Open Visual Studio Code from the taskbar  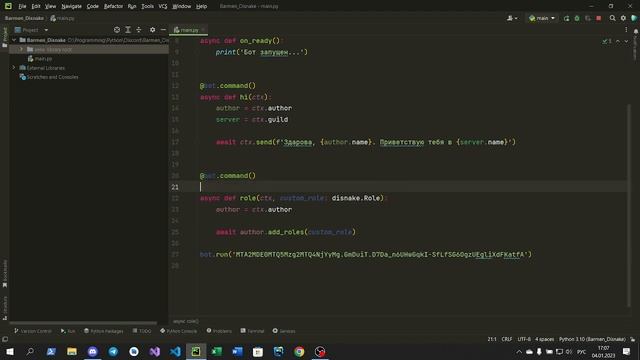click(x=175, y=351)
